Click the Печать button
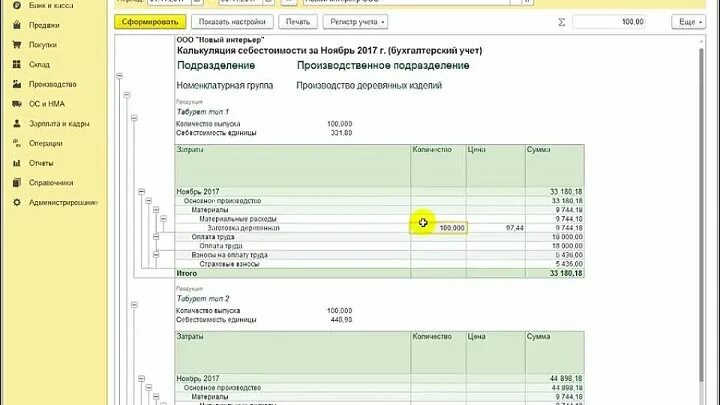Viewport: 720px width, 405px height. (298, 22)
